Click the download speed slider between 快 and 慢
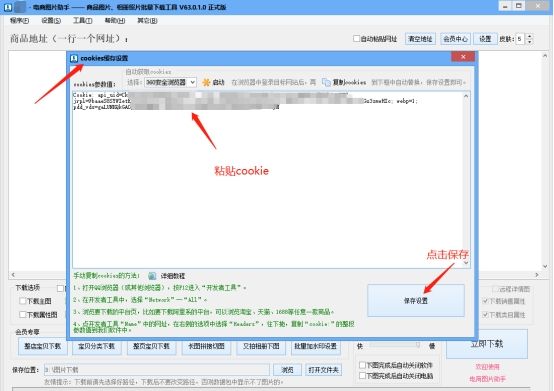 (395, 345)
